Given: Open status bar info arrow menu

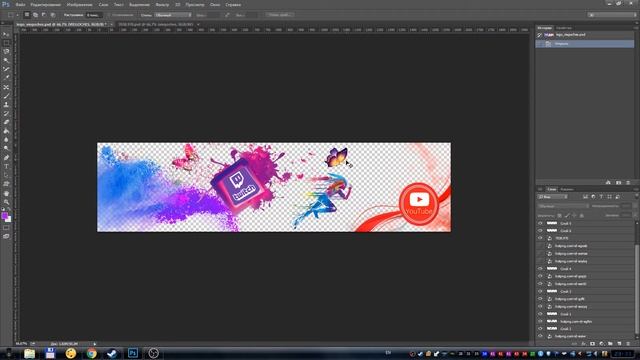Looking at the screenshot, I should tap(95, 344).
